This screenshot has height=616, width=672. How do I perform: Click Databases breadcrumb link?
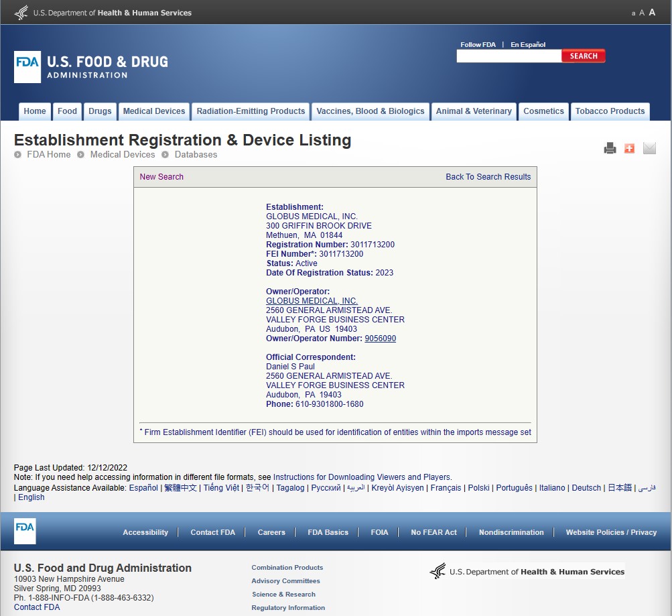[x=196, y=154]
